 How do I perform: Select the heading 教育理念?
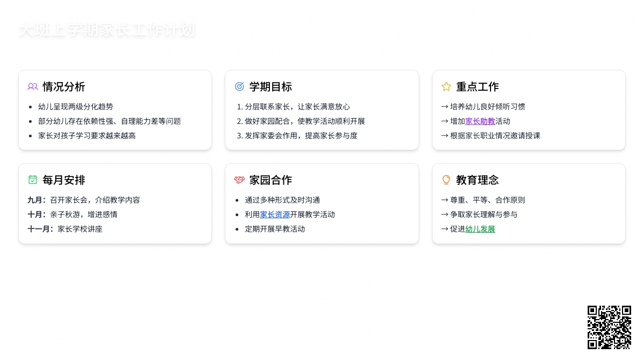[477, 180]
